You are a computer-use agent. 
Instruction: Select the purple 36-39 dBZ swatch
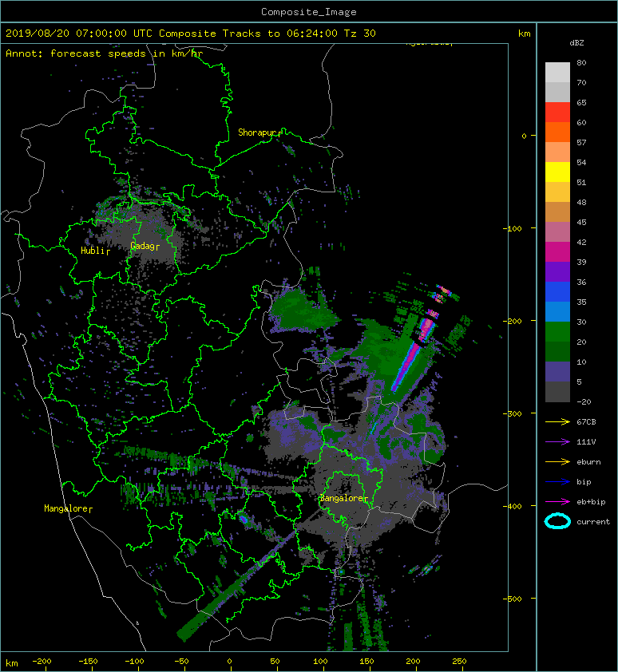[557, 272]
